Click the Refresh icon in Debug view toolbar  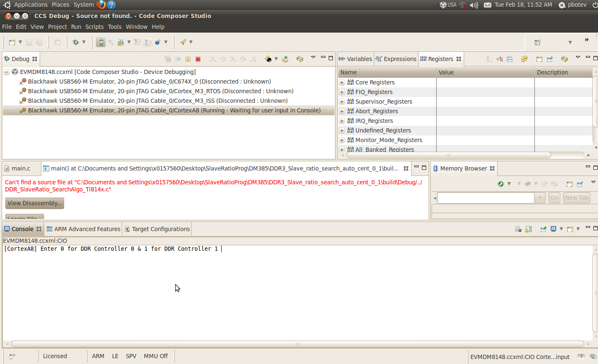click(300, 59)
